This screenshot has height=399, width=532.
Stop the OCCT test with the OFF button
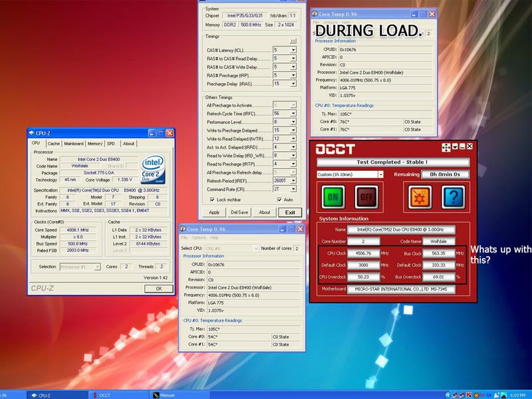click(366, 197)
